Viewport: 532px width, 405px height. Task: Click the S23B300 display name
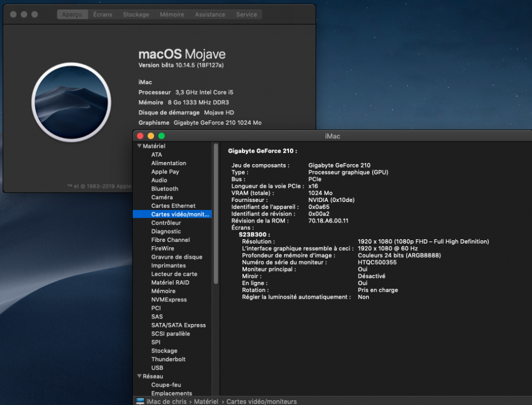(254, 234)
